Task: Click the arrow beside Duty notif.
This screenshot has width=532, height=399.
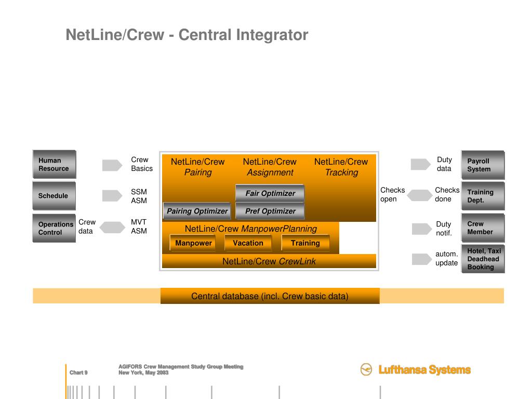Action: [422, 229]
